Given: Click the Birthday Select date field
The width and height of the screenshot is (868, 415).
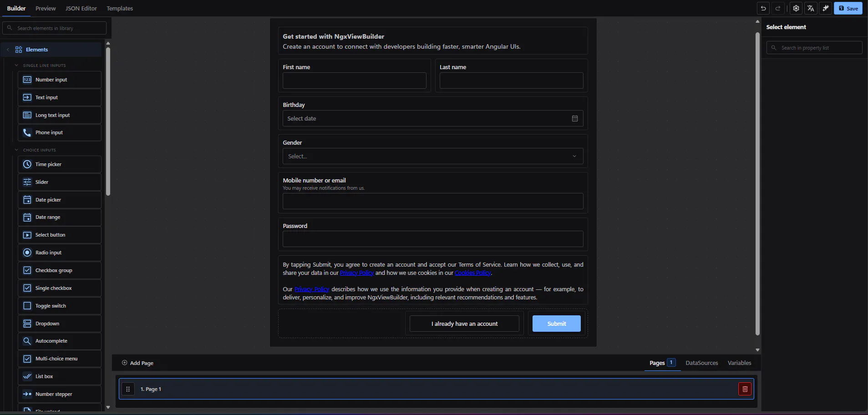Looking at the screenshot, I should (433, 118).
